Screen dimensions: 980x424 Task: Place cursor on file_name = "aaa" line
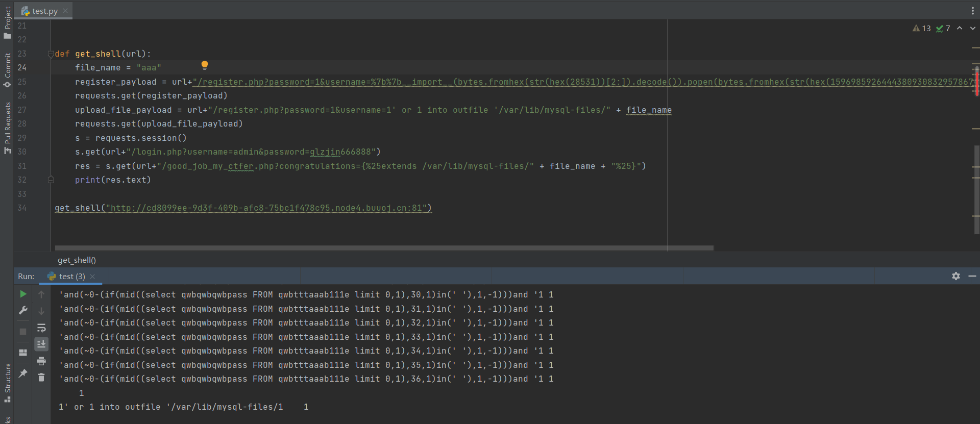click(x=118, y=68)
